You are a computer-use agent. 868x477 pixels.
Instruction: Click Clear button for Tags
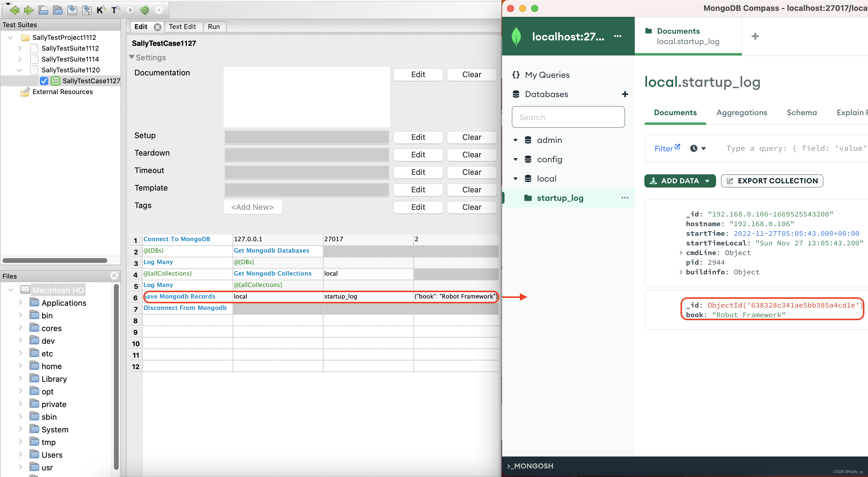pos(471,207)
